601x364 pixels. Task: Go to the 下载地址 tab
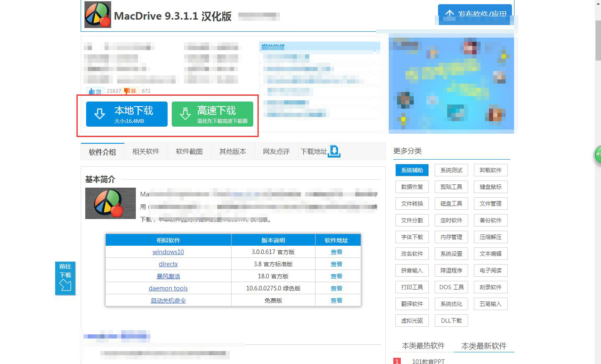point(314,151)
